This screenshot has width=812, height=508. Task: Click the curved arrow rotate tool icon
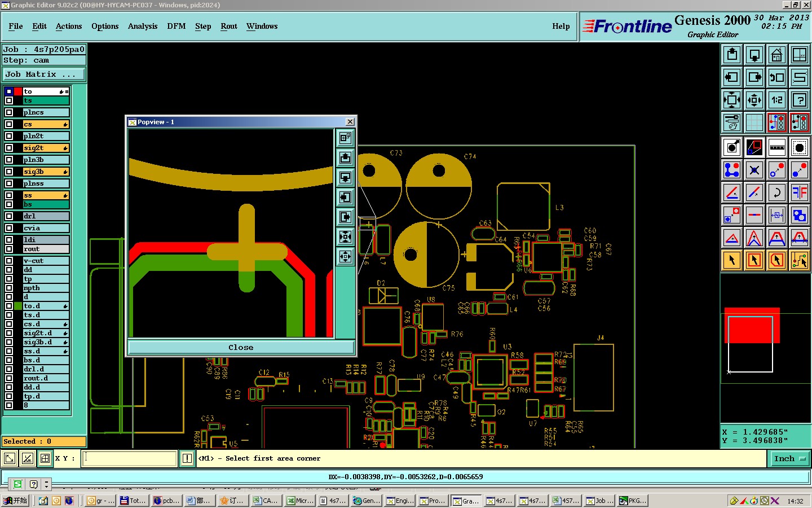pyautogui.click(x=777, y=192)
